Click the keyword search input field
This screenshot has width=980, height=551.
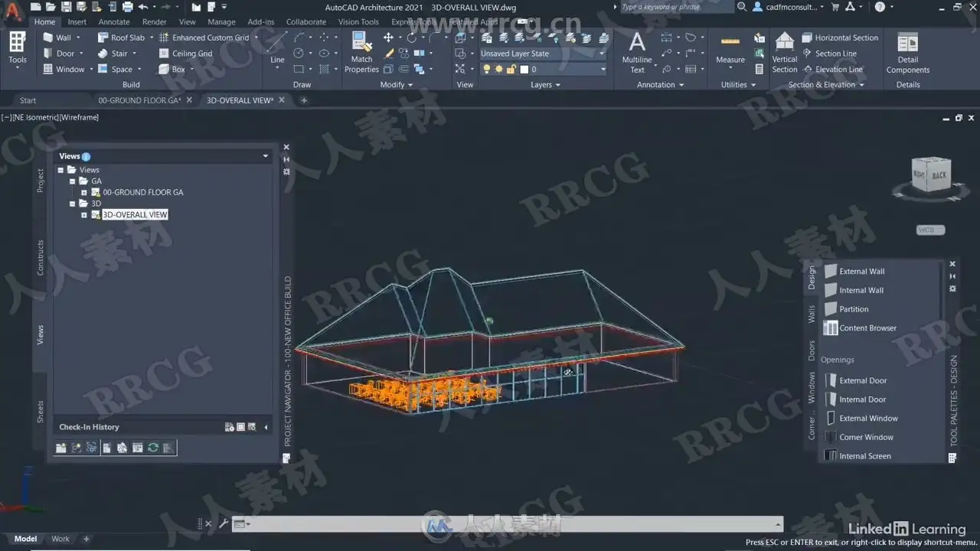point(676,7)
